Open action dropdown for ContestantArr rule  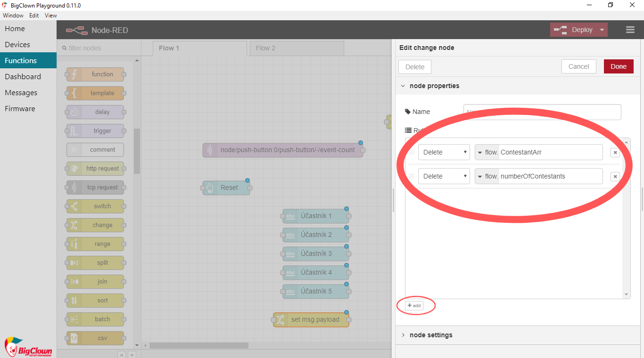444,152
